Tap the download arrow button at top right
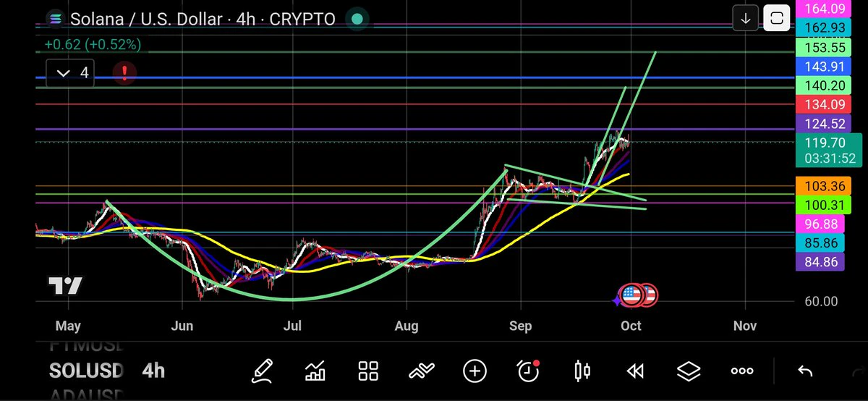Image resolution: width=868 pixels, height=401 pixels. coord(745,17)
